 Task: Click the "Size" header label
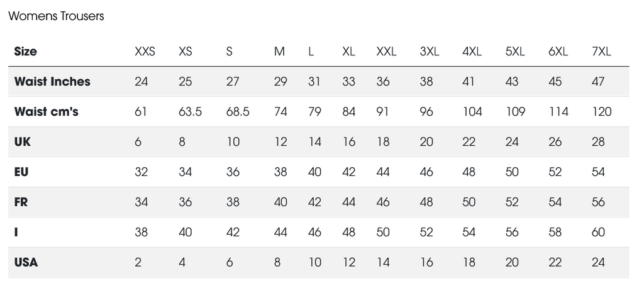pos(26,52)
